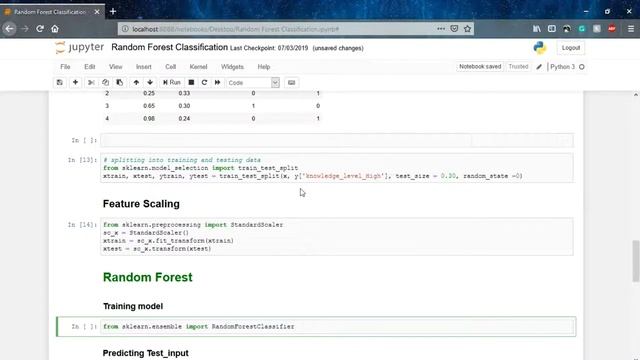Open the browser Library icon

point(537,29)
